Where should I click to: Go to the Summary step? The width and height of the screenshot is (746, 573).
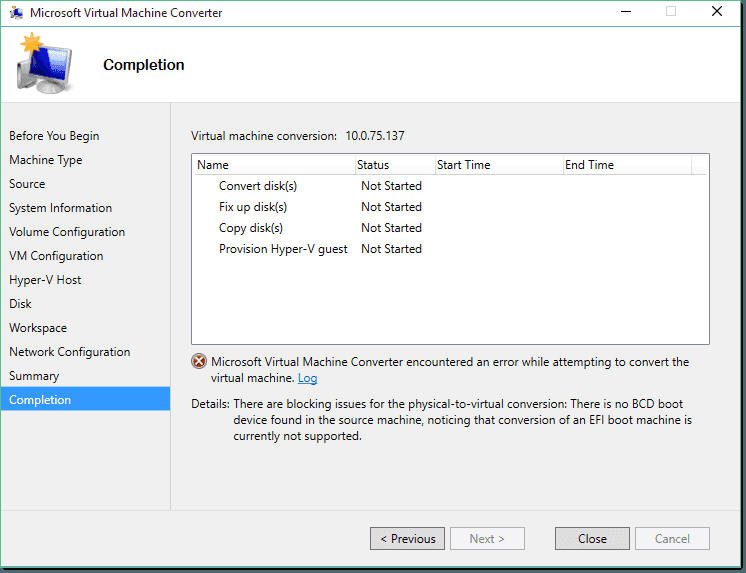[x=34, y=376]
